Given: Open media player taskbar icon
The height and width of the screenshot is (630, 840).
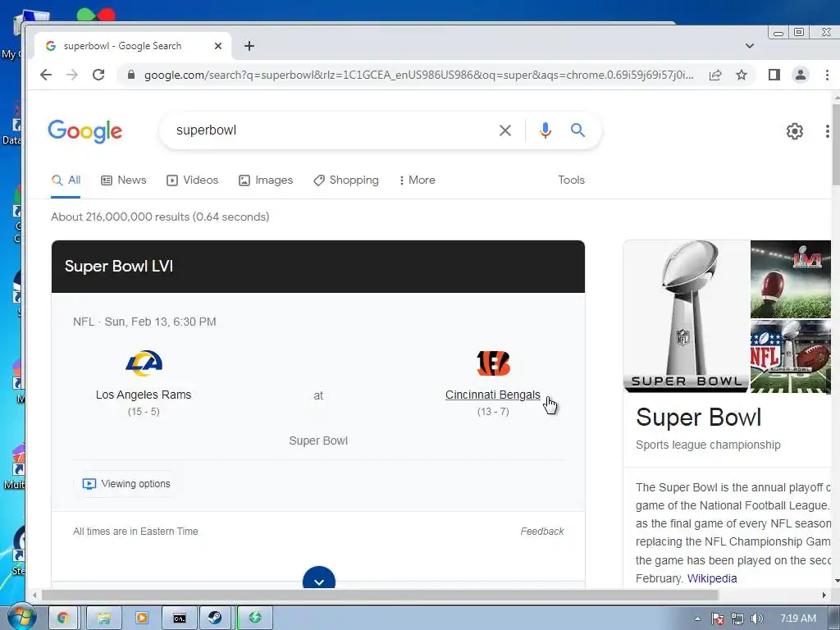Looking at the screenshot, I should (x=141, y=619).
